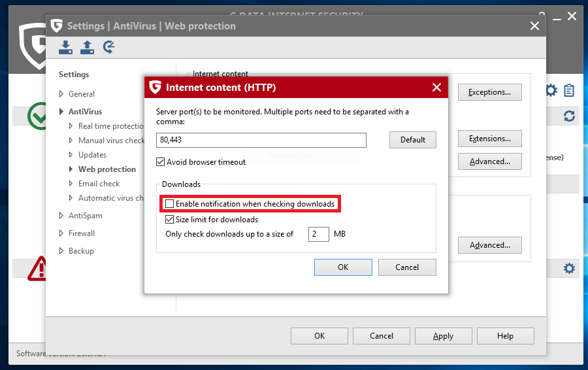Click the refresh arrows icon in main window
The image size is (588, 370).
tap(569, 116)
